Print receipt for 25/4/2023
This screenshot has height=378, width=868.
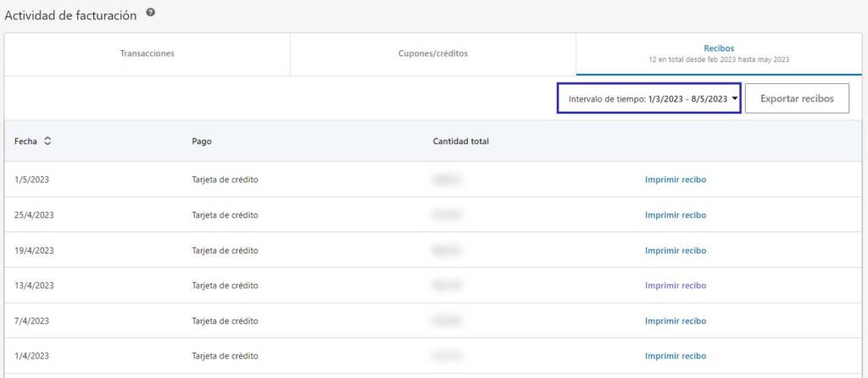click(675, 215)
